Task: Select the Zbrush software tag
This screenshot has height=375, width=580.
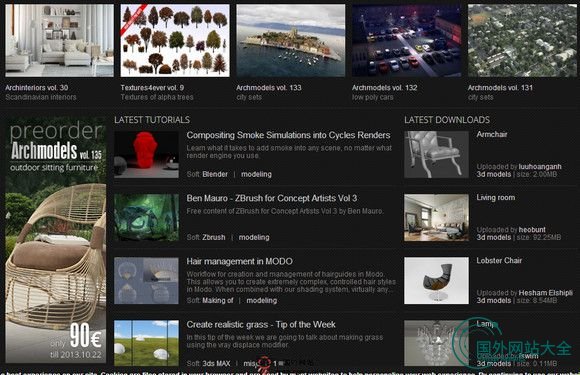Action: (x=214, y=237)
